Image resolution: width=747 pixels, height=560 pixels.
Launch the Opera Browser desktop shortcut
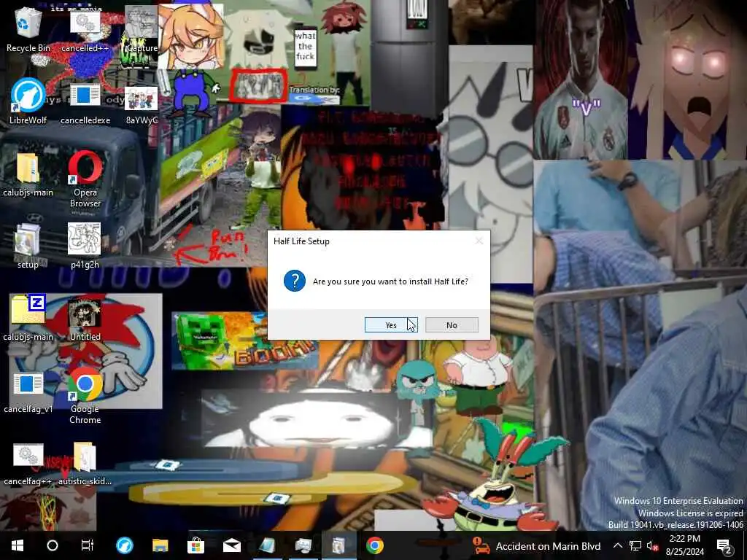pos(85,179)
